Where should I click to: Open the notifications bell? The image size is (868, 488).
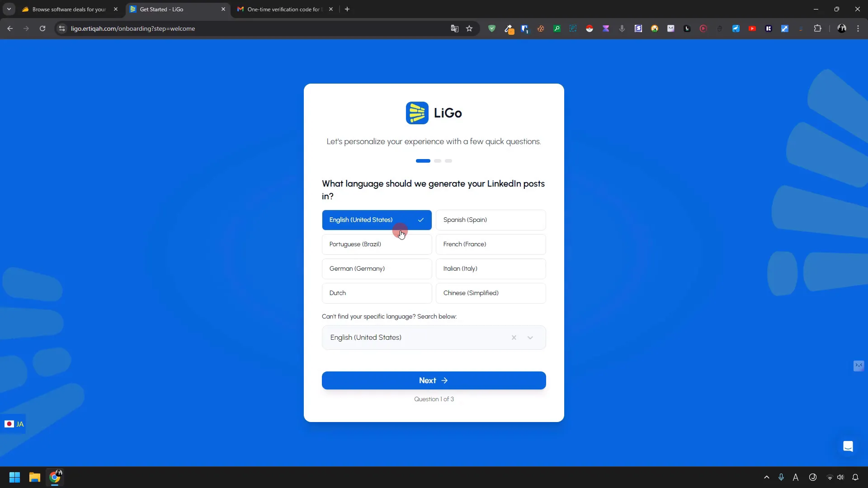[x=855, y=477]
